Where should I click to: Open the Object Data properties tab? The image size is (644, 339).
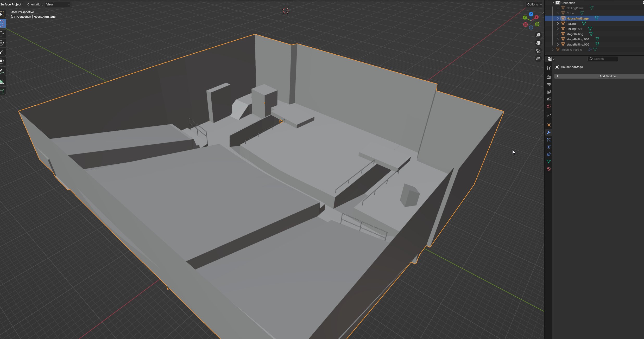click(x=548, y=162)
